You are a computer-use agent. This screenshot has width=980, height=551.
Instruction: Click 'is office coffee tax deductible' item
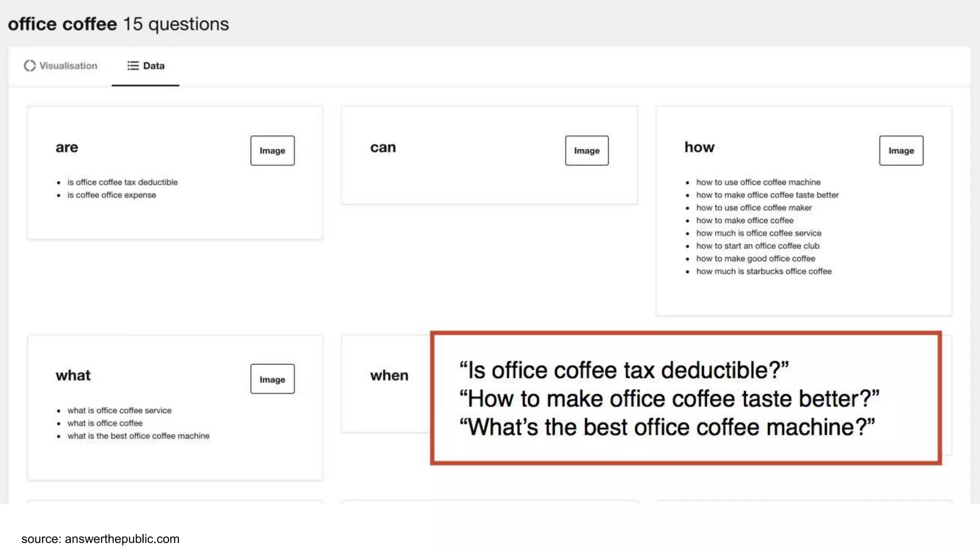click(x=122, y=182)
